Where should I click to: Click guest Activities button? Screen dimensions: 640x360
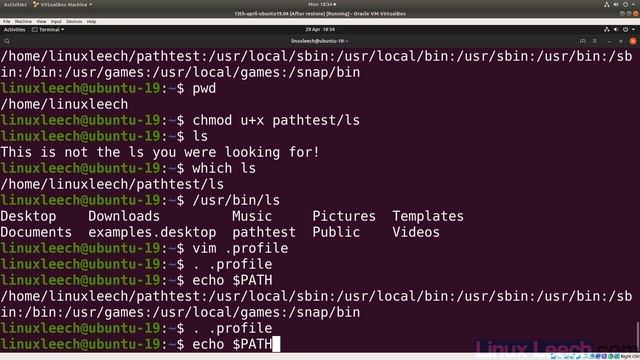coord(15,29)
